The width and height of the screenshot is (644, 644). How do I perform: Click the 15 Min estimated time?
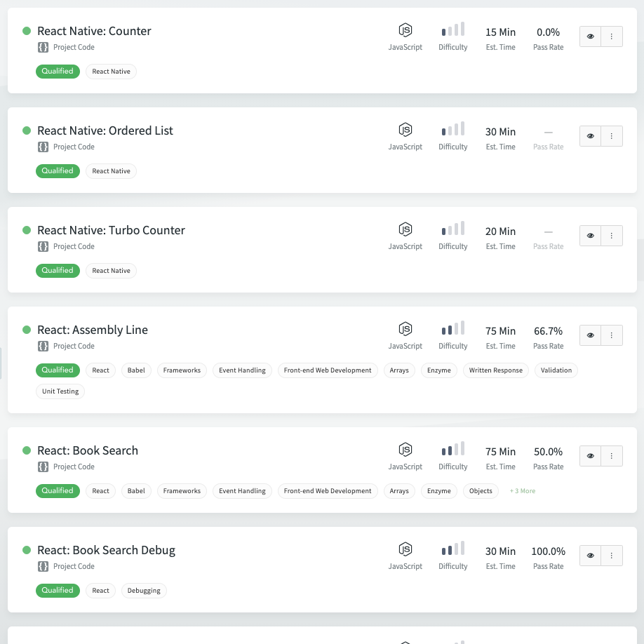click(x=500, y=32)
